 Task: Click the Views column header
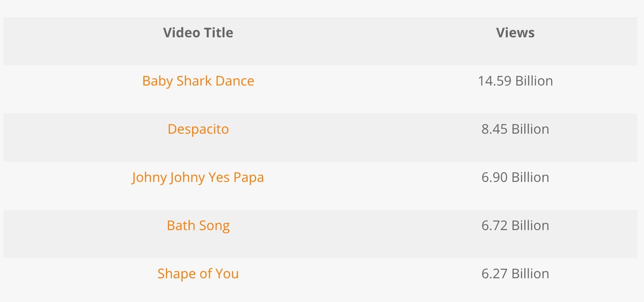pyautogui.click(x=515, y=32)
